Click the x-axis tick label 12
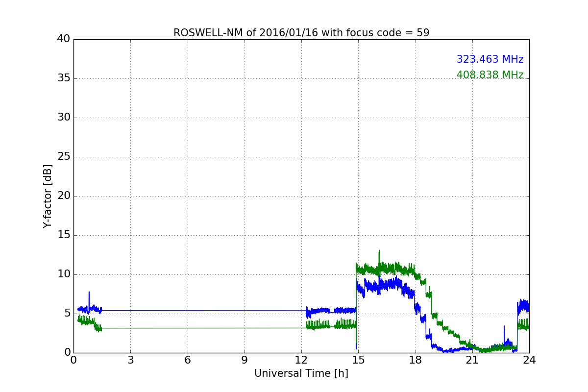 click(301, 360)
